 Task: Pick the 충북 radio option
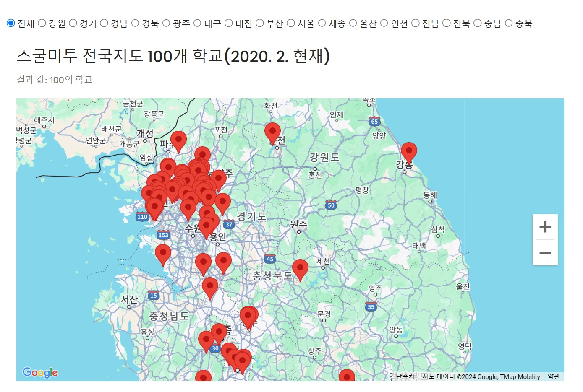click(509, 23)
